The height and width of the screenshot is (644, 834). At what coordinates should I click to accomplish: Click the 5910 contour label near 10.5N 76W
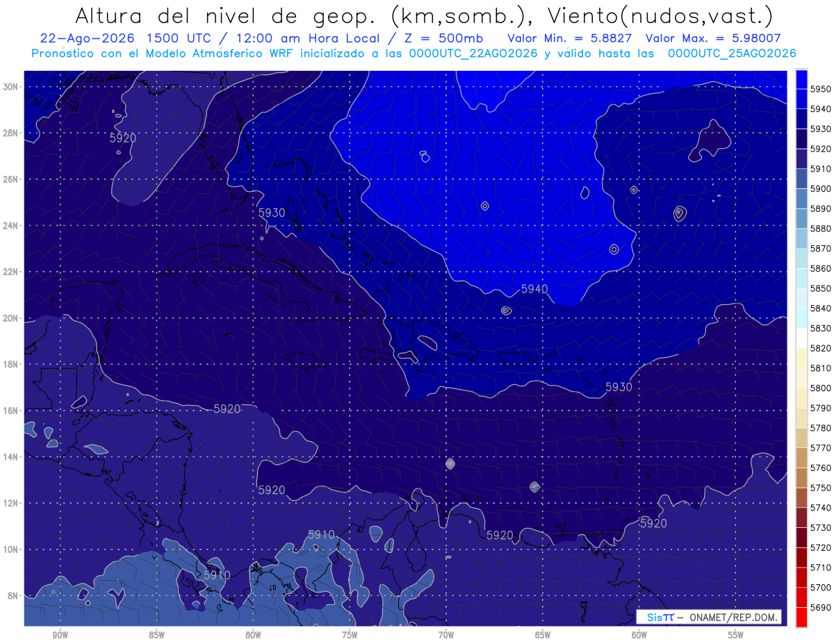pos(321,534)
